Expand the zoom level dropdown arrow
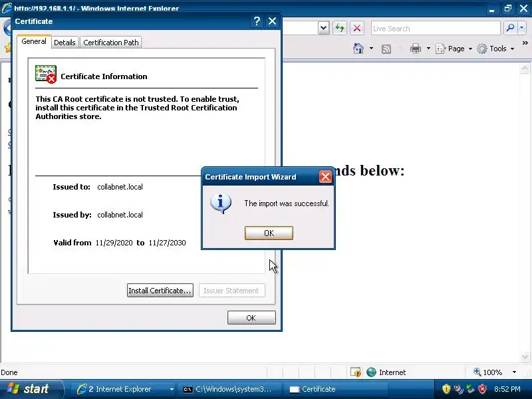Screen dimensions: 532x399 [514, 372]
